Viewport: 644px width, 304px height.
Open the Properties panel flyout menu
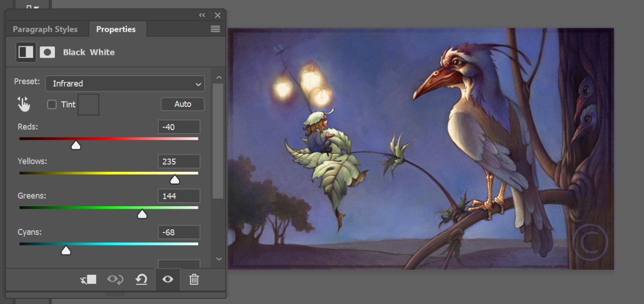pyautogui.click(x=215, y=29)
